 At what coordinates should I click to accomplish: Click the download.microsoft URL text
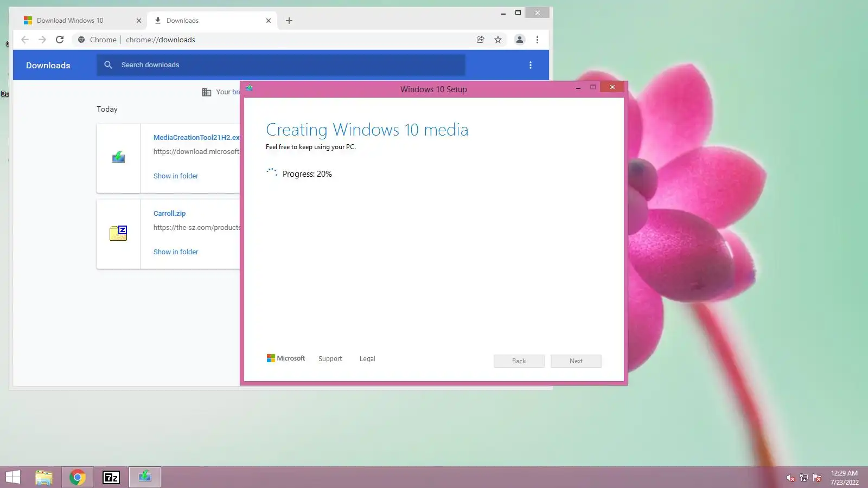click(196, 152)
